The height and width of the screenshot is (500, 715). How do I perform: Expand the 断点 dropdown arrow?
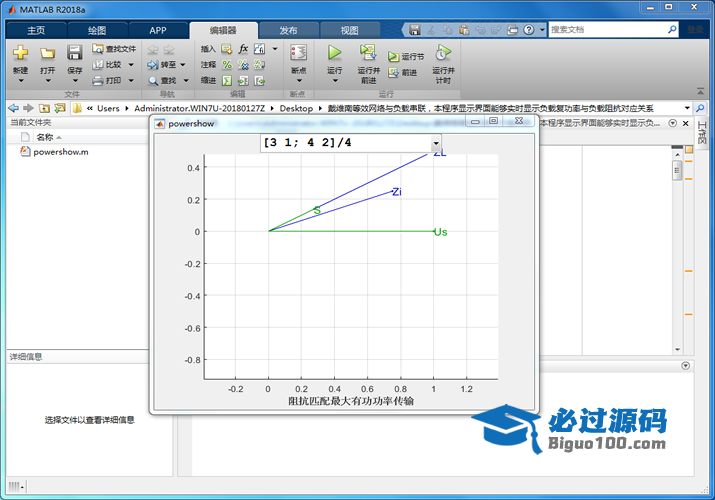click(299, 81)
